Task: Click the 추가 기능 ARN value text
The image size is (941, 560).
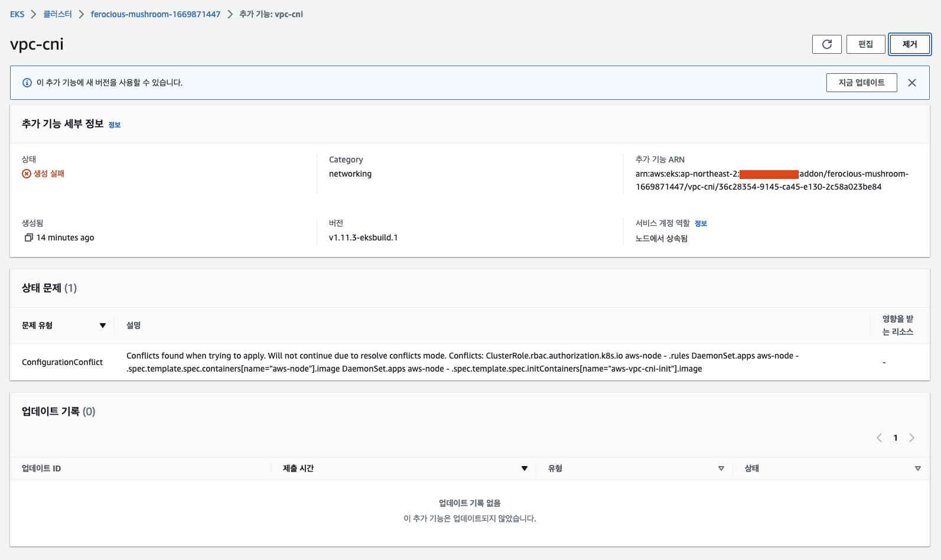Action: coord(772,180)
